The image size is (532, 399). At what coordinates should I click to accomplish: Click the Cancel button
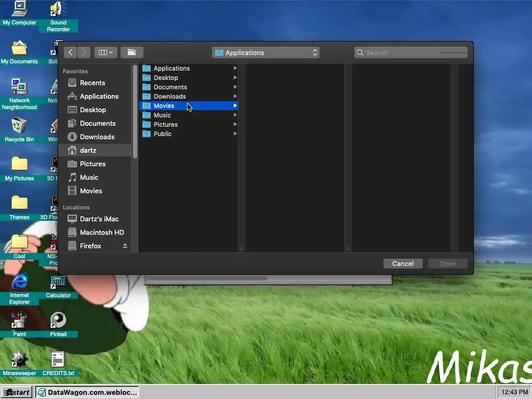(403, 263)
